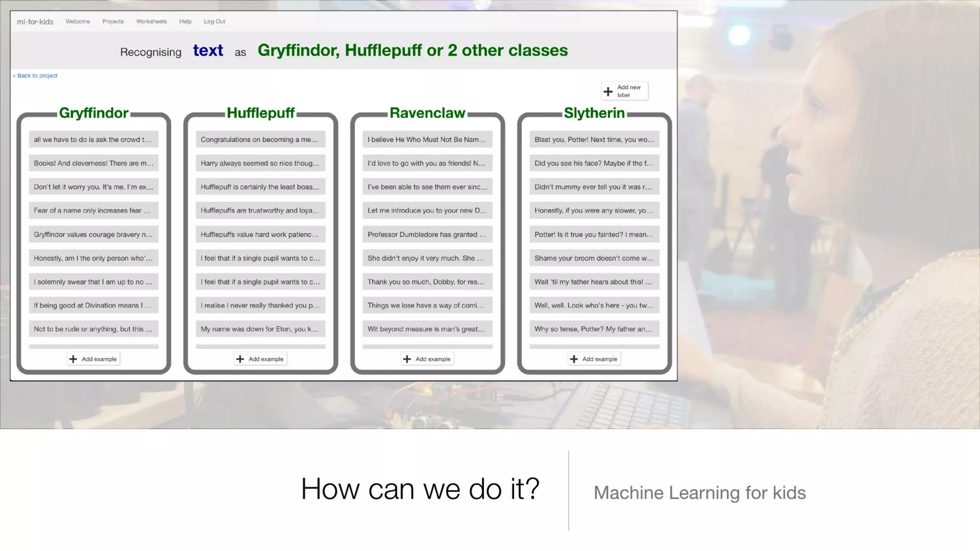Click the Gryffindor column heading
This screenshot has width=980, height=551.
tap(94, 113)
